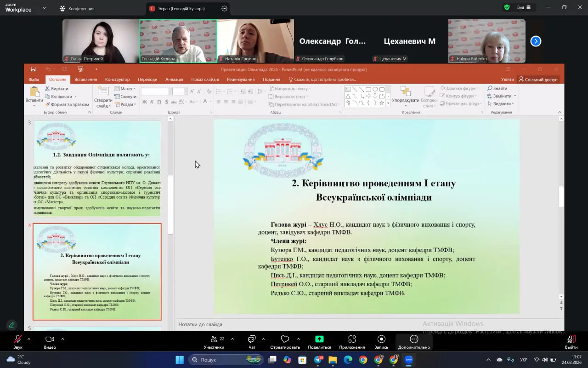Switch to the Конференция tab

coord(77,8)
